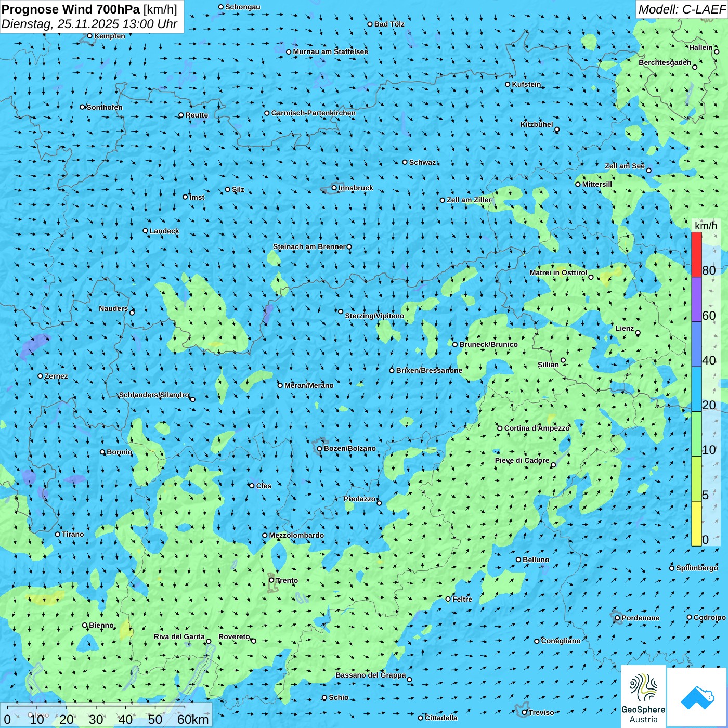The width and height of the screenshot is (728, 728).
Task: Select the Lienz city marker
Action: [x=638, y=333]
